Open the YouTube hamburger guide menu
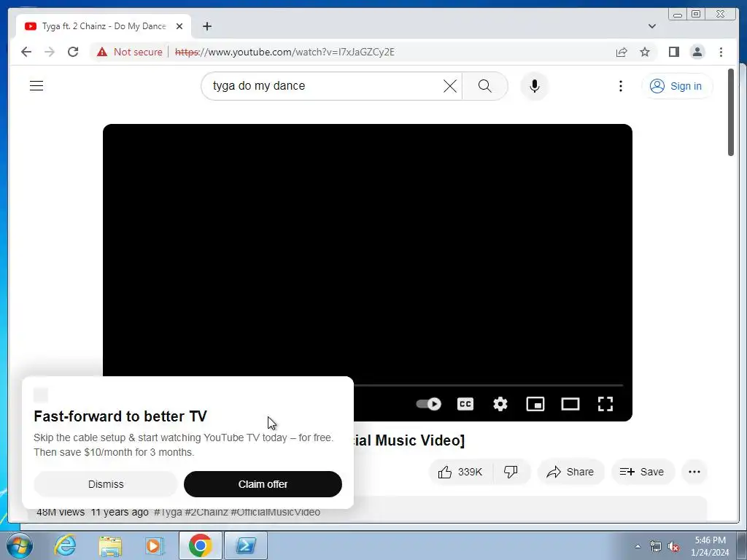The width and height of the screenshot is (747, 560). (x=36, y=86)
